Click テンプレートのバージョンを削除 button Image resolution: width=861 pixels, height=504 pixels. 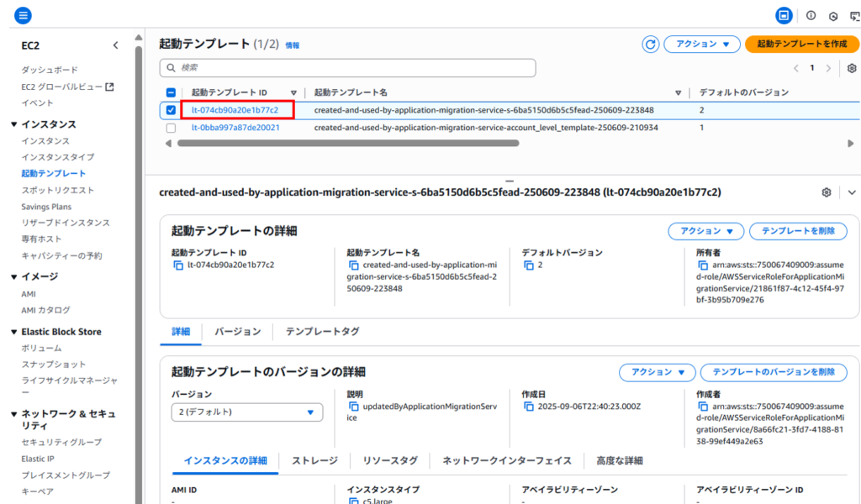click(x=774, y=372)
